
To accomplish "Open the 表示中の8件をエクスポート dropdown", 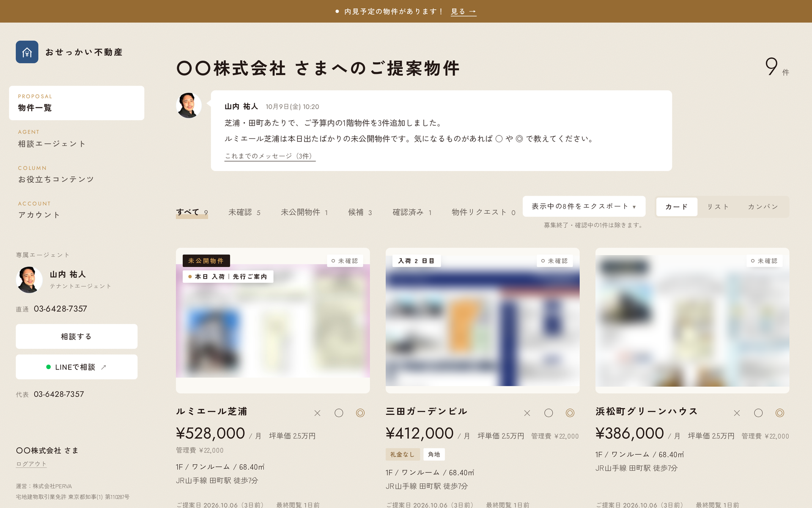I will pos(584,207).
